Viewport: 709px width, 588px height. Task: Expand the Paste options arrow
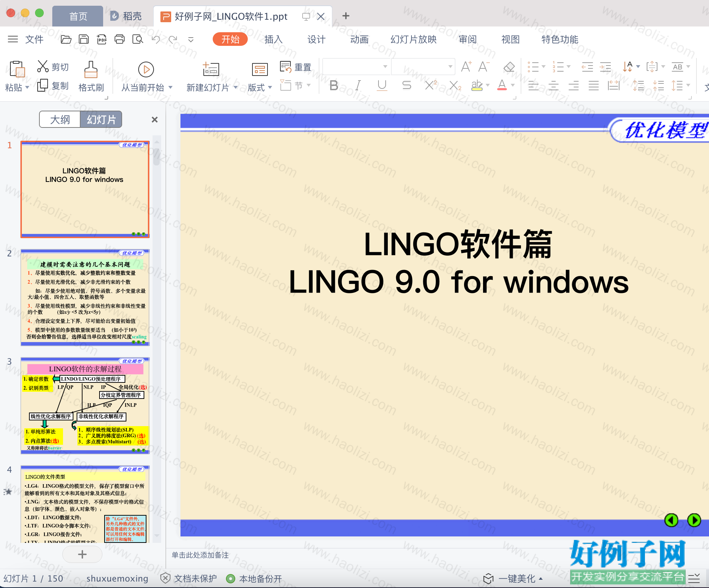pos(27,87)
